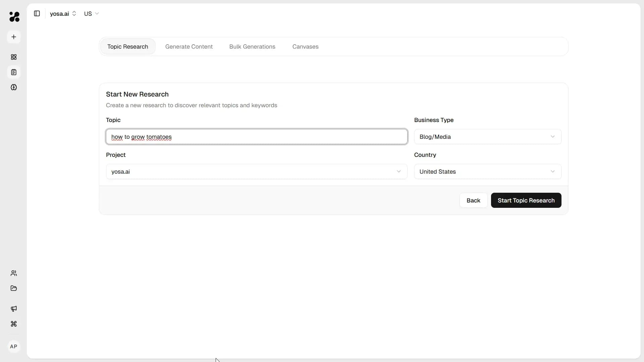Expand the Project yosa.ai dropdown
Screen dimensions: 644x362
[257, 172]
